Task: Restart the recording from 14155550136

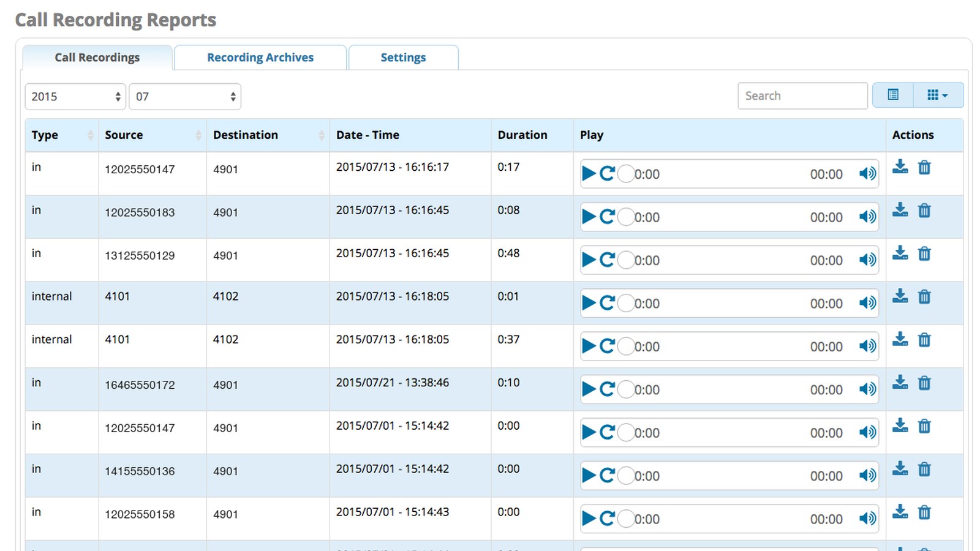Action: coord(607,476)
